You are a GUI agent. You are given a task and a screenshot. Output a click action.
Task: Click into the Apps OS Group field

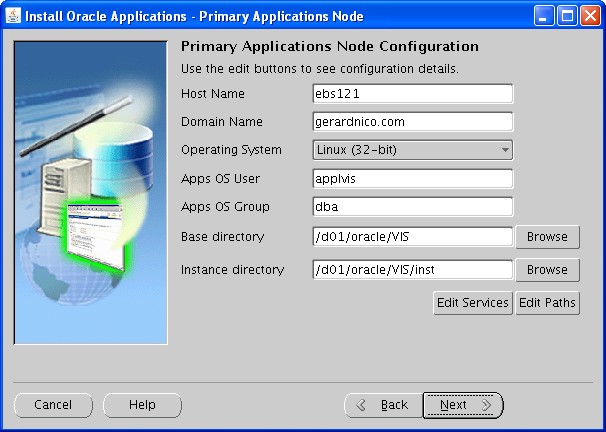[413, 207]
